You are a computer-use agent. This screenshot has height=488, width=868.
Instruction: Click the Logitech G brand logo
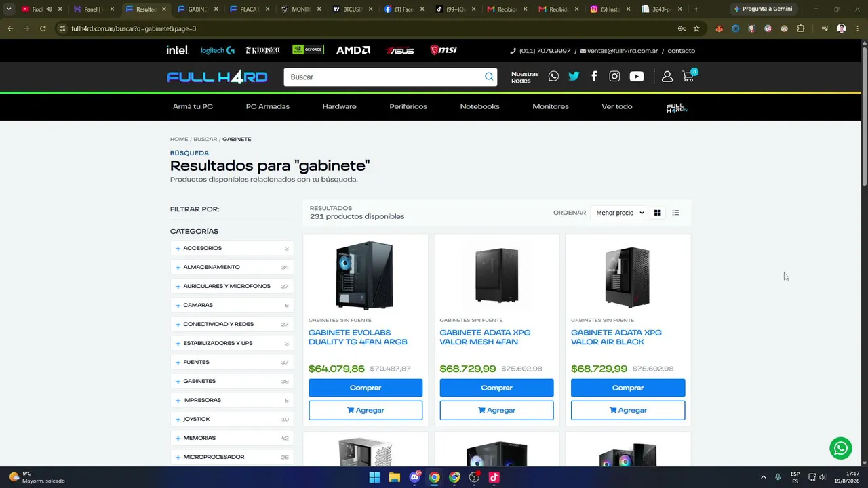click(x=218, y=50)
